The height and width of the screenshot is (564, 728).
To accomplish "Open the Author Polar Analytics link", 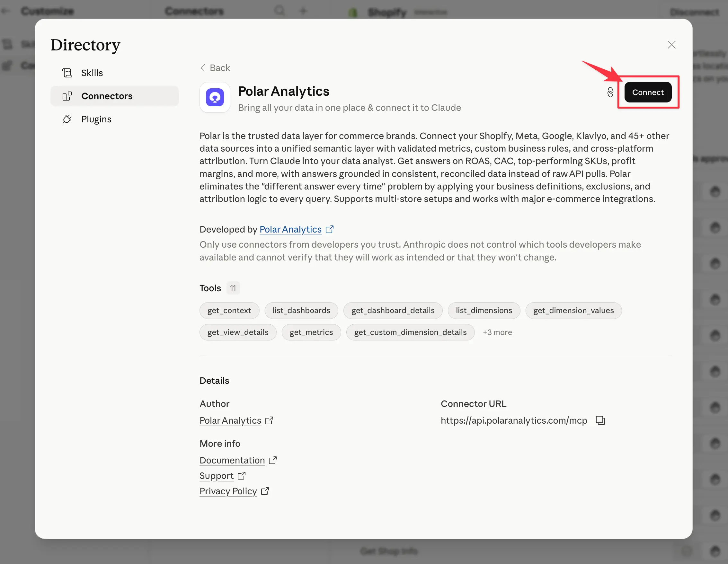I will 230,421.
